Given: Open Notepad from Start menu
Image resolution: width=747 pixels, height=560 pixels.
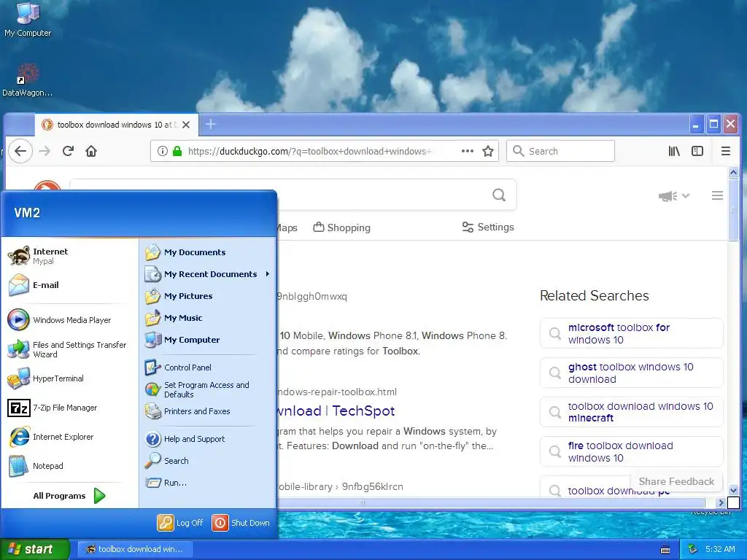Looking at the screenshot, I should click(69, 466).
